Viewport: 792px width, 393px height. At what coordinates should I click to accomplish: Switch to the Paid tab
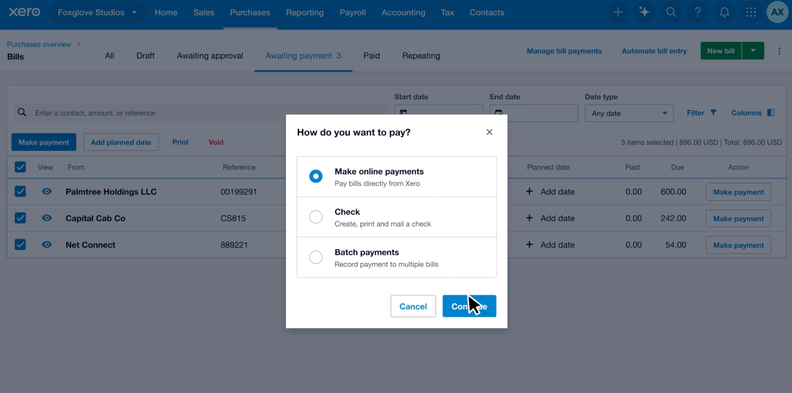371,56
